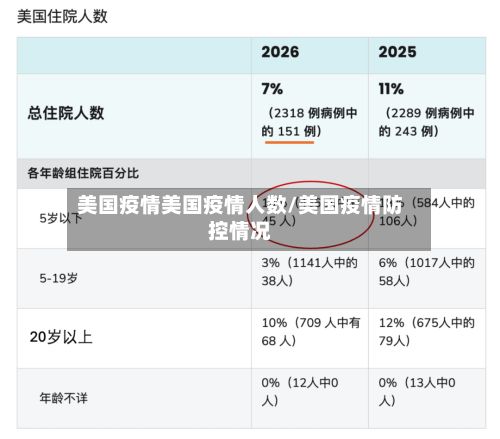Click '2289 例病例中的 243 例' text
The width and height of the screenshot is (500, 439).
(x=426, y=122)
